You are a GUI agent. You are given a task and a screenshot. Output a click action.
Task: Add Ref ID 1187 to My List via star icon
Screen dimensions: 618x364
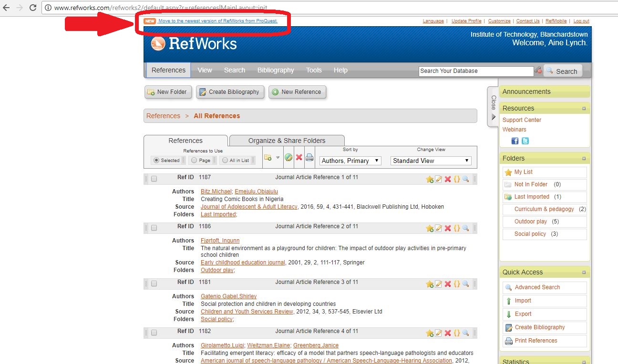(429, 179)
